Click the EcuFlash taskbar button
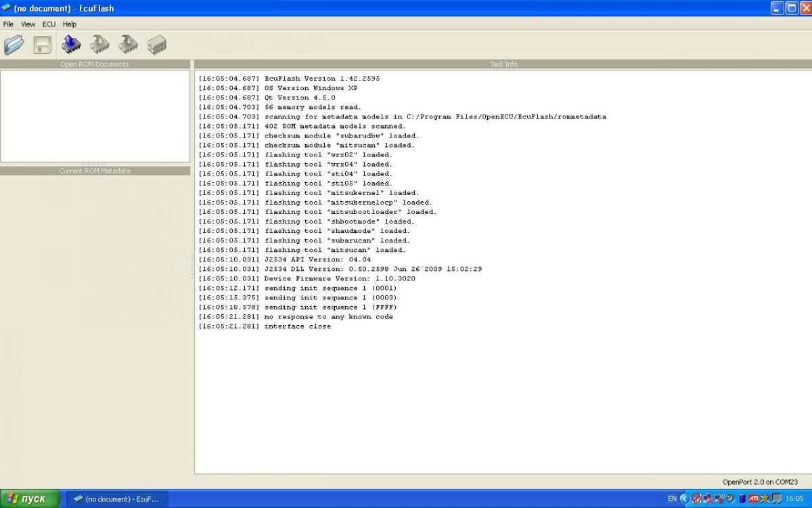Screen dimensions: 812x508 (x=117, y=499)
